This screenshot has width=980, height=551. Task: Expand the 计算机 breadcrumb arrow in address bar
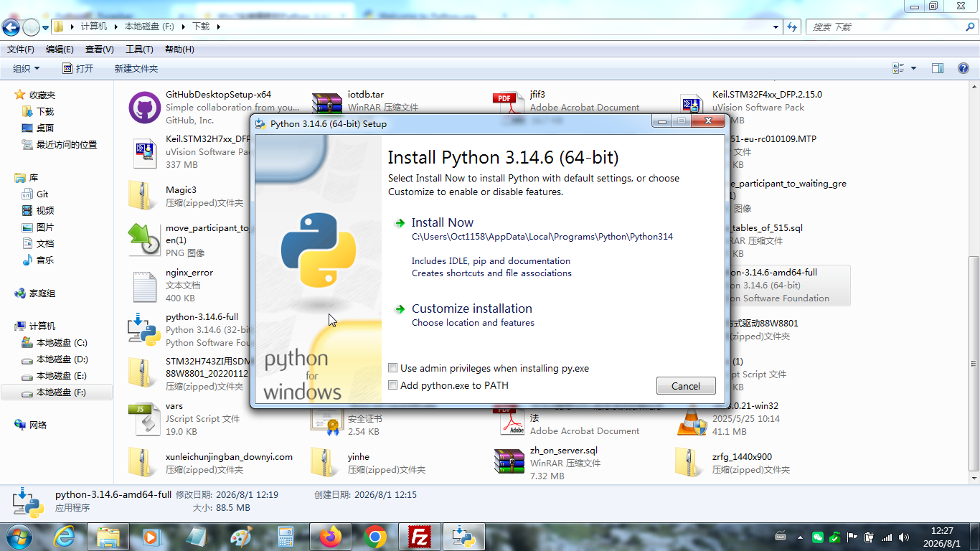click(x=116, y=27)
